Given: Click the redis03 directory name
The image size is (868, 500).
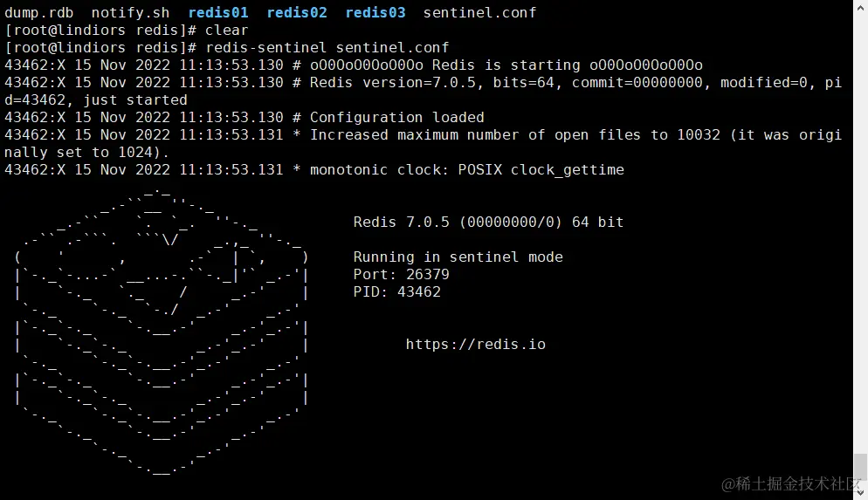Looking at the screenshot, I should [375, 13].
